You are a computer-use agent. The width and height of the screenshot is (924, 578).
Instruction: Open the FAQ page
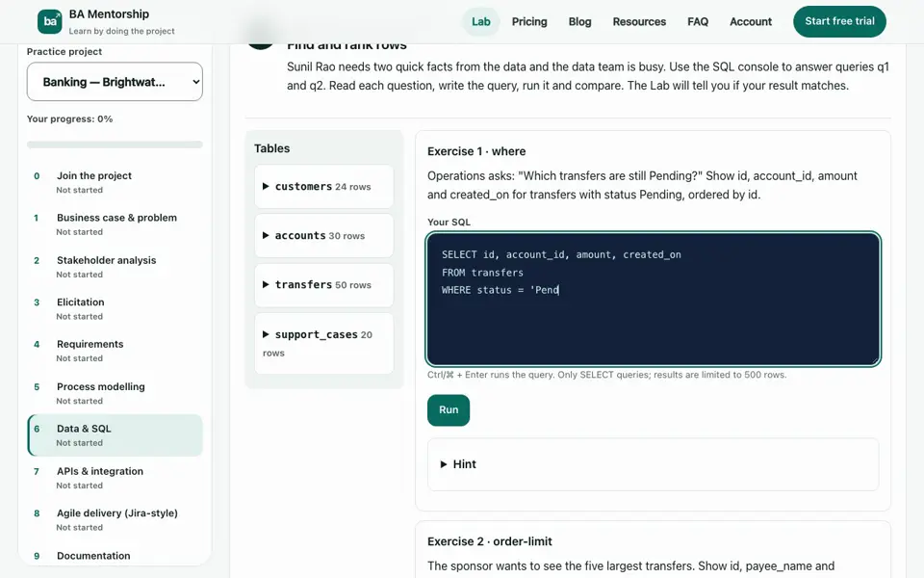tap(698, 22)
